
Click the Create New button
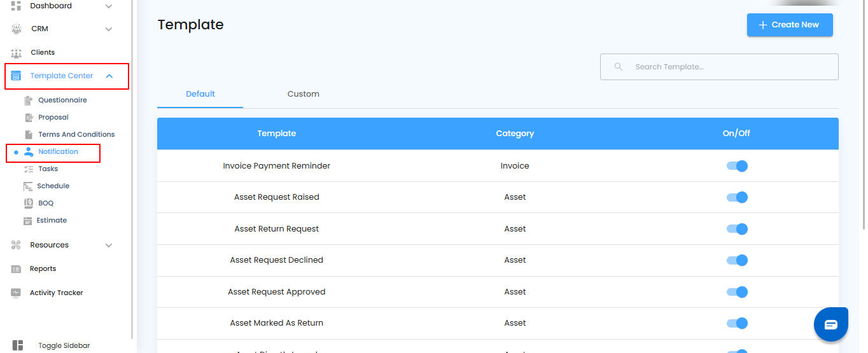tap(789, 25)
